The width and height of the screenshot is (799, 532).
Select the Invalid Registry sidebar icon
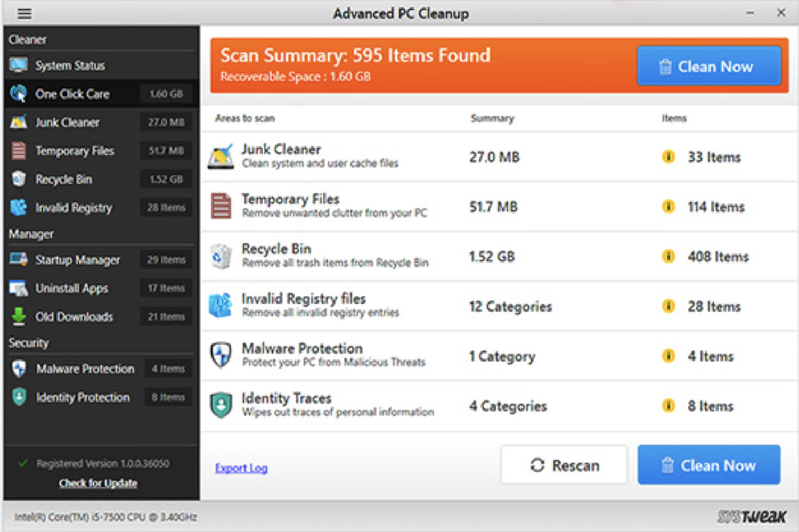pyautogui.click(x=18, y=208)
